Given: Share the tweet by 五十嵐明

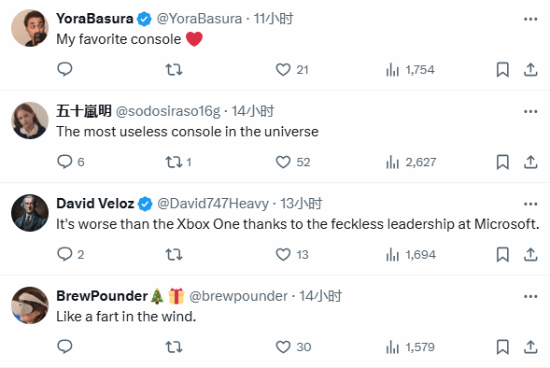Looking at the screenshot, I should pyautogui.click(x=531, y=162).
